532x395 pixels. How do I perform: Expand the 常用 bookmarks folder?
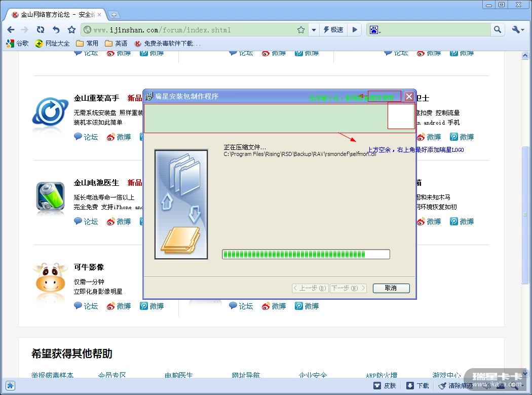(87, 44)
